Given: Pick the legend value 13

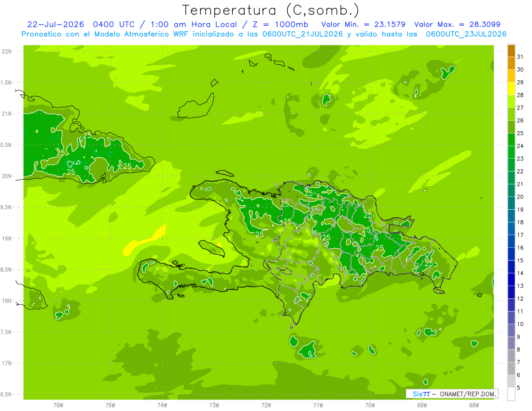Looking at the screenshot, I should click(x=520, y=286).
